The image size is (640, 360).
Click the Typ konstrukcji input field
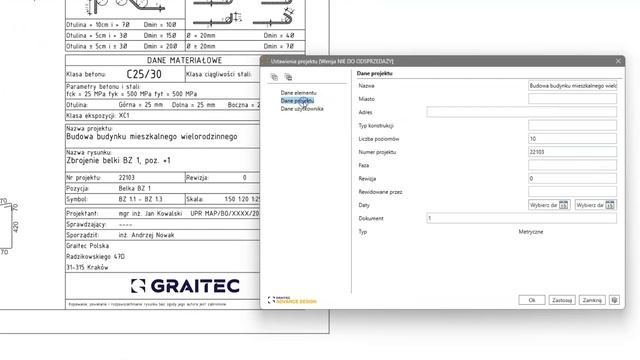(x=572, y=125)
